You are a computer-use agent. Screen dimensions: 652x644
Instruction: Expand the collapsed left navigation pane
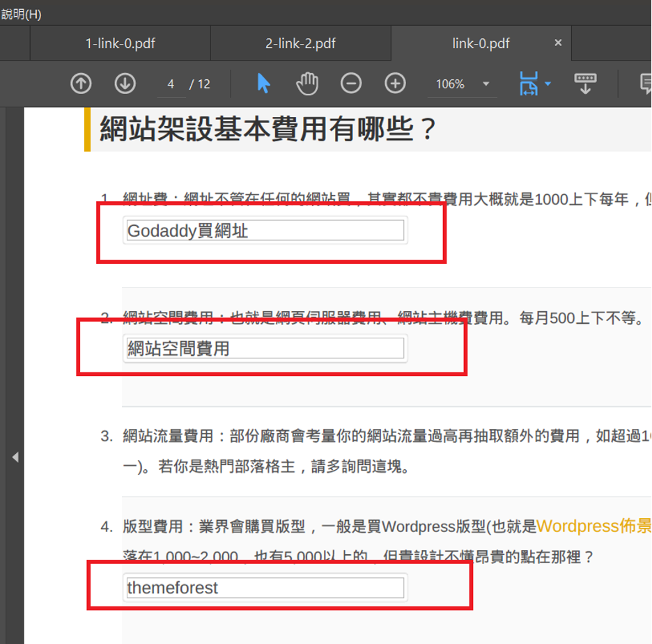pyautogui.click(x=15, y=457)
